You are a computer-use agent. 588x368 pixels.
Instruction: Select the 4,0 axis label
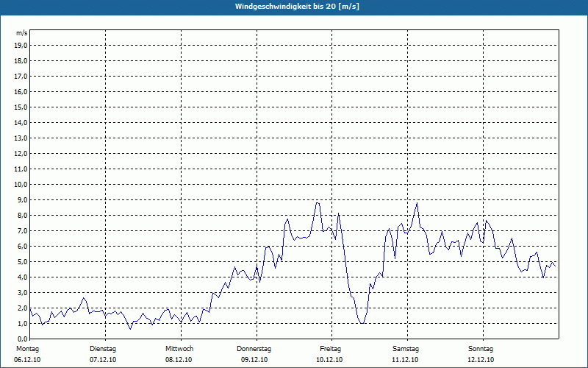click(x=22, y=277)
